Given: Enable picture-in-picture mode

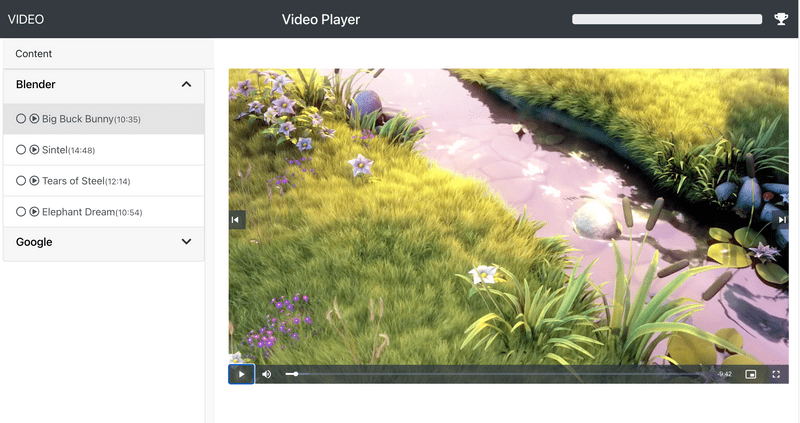Looking at the screenshot, I should click(751, 375).
